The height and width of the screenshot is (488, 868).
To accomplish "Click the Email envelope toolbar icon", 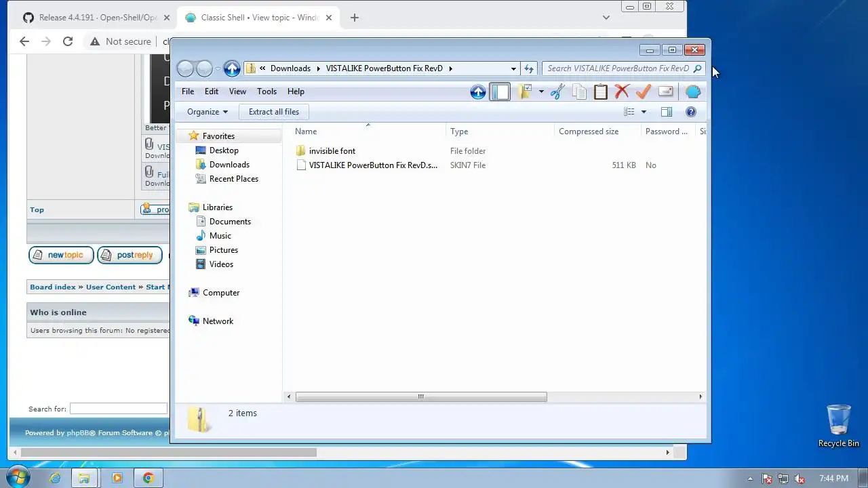I will pyautogui.click(x=665, y=91).
